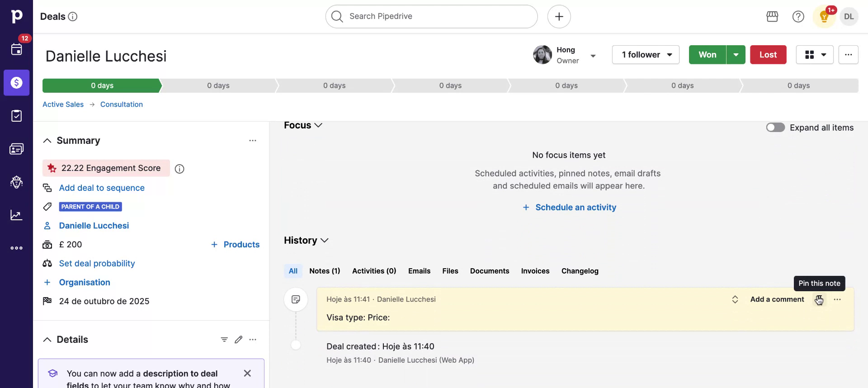Click Set deal probability
Viewport: 868px width, 388px height.
pyautogui.click(x=97, y=263)
